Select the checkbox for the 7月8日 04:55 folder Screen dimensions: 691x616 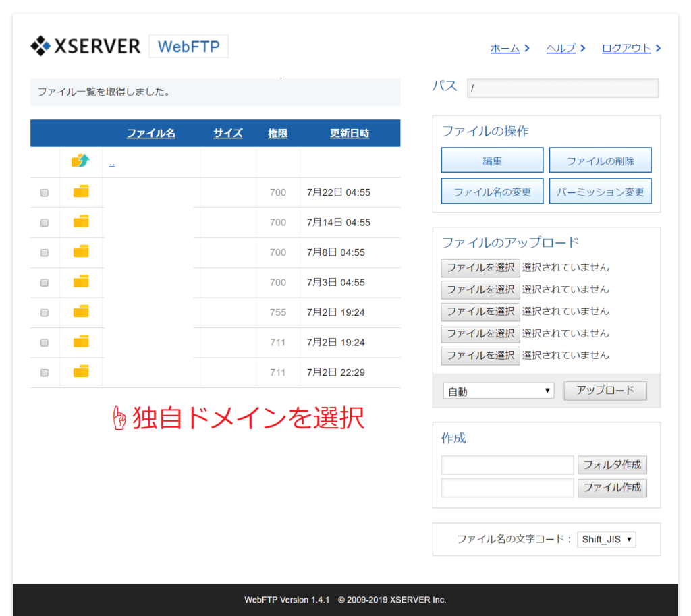(x=45, y=252)
